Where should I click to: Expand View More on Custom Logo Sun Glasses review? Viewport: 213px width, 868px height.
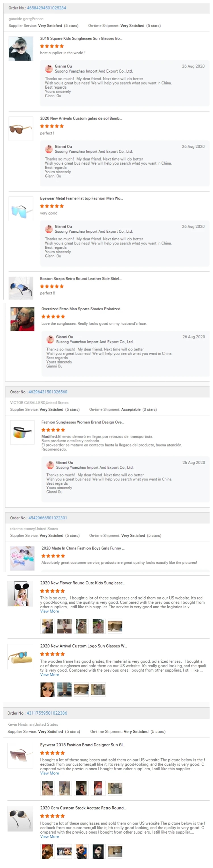pos(49,675)
